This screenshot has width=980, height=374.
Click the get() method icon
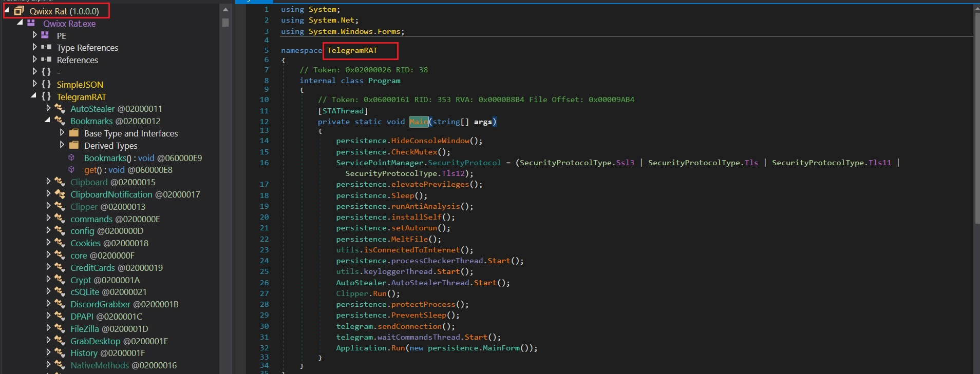click(x=72, y=170)
